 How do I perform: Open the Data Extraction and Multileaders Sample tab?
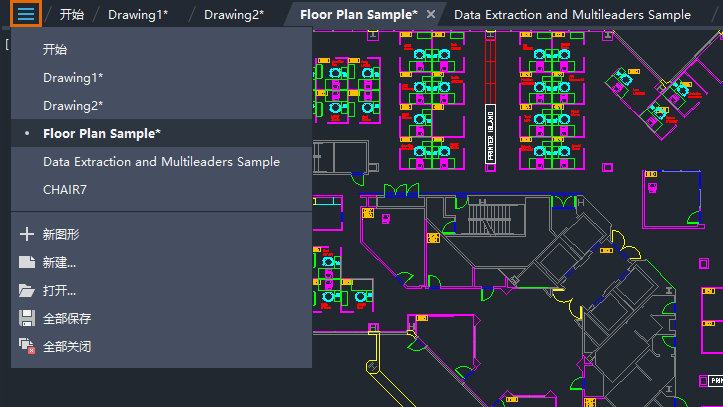572,15
